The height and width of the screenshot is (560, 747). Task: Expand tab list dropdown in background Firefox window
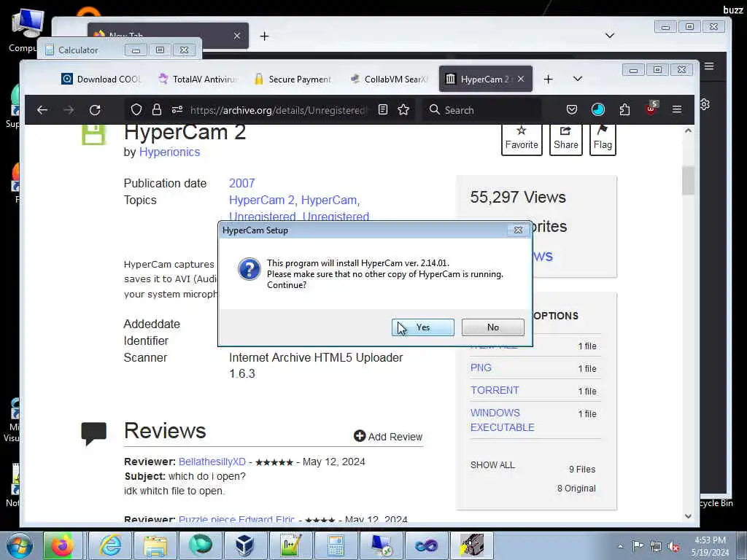609,35
